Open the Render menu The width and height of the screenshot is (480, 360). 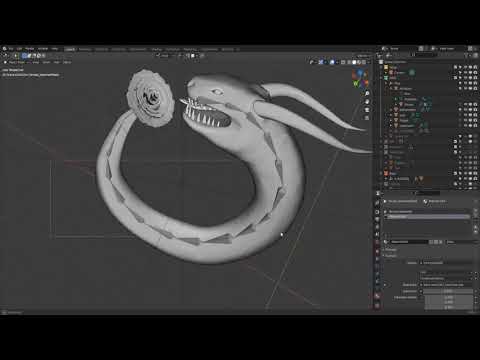point(30,49)
